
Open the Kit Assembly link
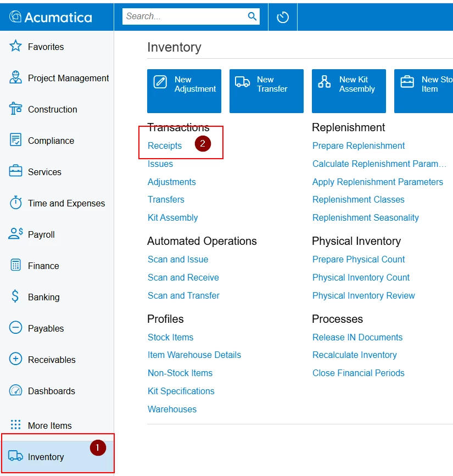[x=173, y=217]
